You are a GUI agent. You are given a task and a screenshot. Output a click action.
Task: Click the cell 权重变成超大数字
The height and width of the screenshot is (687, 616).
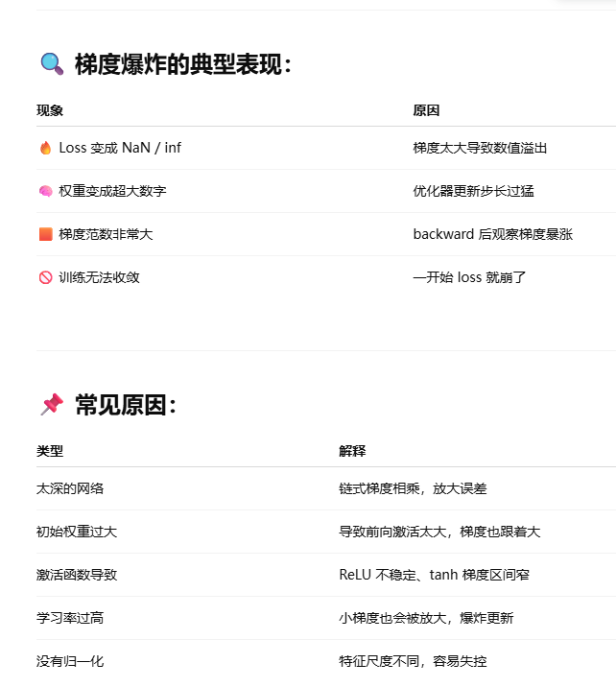click(x=112, y=191)
